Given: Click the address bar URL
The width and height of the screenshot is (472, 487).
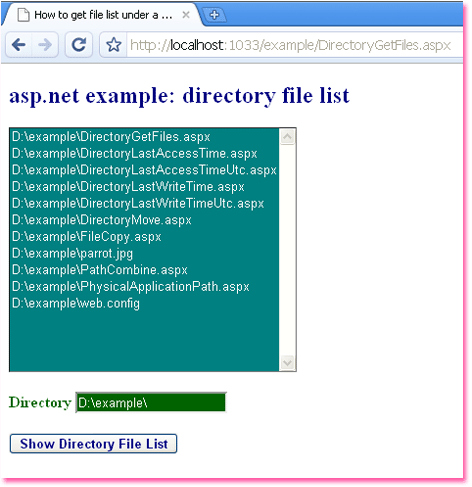Looking at the screenshot, I should 290,45.
